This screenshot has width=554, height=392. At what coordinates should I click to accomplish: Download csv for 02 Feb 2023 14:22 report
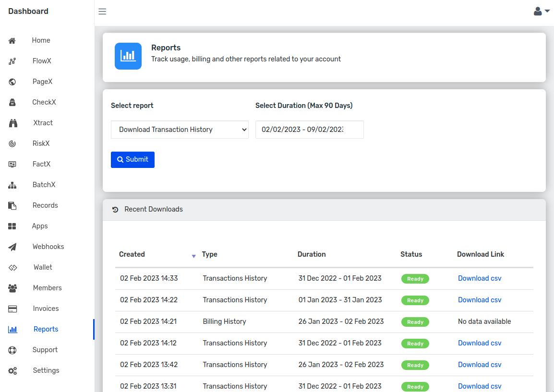[x=480, y=300]
